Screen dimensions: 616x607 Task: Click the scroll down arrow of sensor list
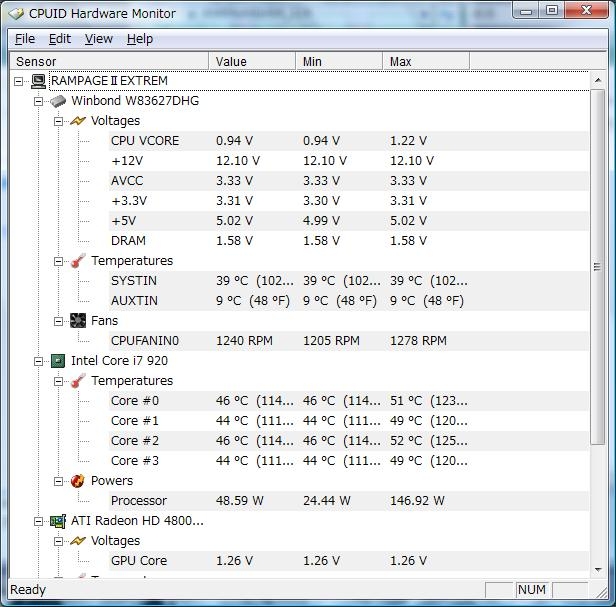(x=598, y=569)
